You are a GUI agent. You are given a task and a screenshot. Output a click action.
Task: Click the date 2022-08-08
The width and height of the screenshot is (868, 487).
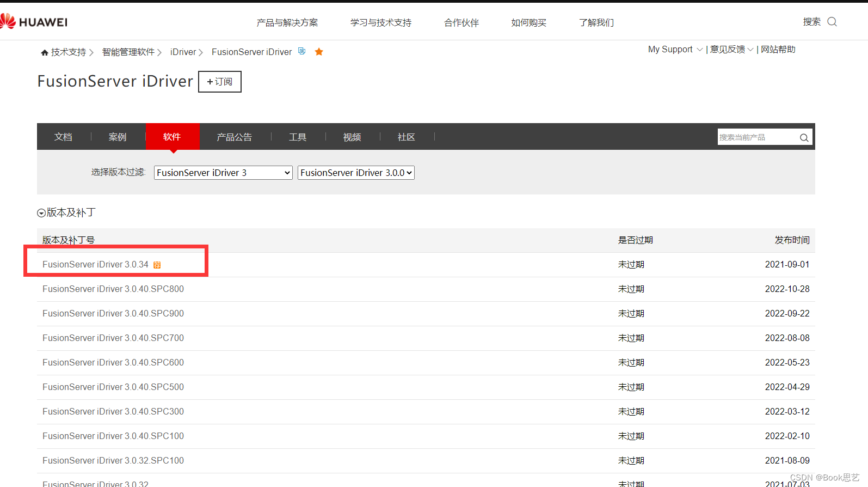click(787, 338)
